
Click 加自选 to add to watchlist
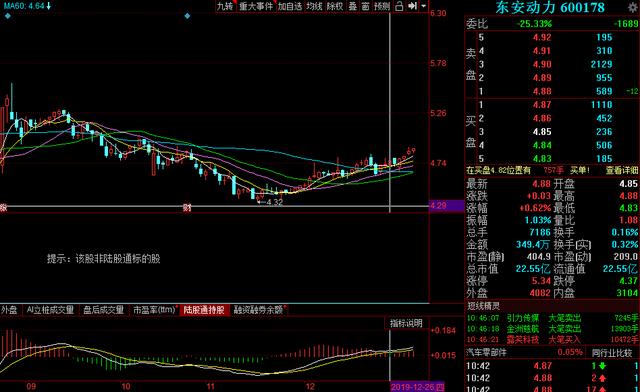[x=290, y=6]
